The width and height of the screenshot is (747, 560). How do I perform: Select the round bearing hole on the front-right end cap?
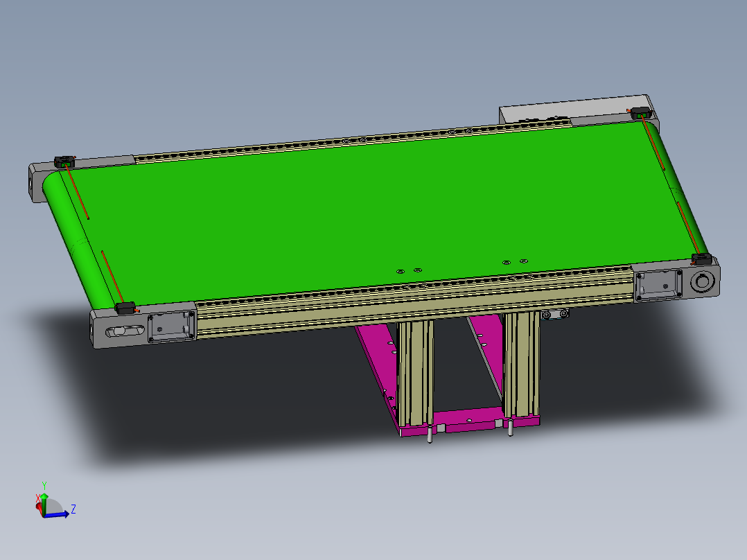[703, 281]
